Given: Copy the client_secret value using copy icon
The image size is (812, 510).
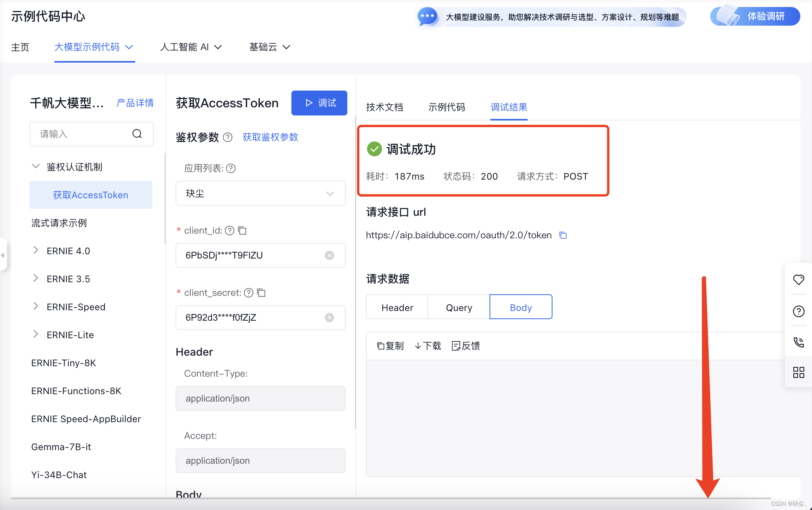Looking at the screenshot, I should [x=261, y=293].
